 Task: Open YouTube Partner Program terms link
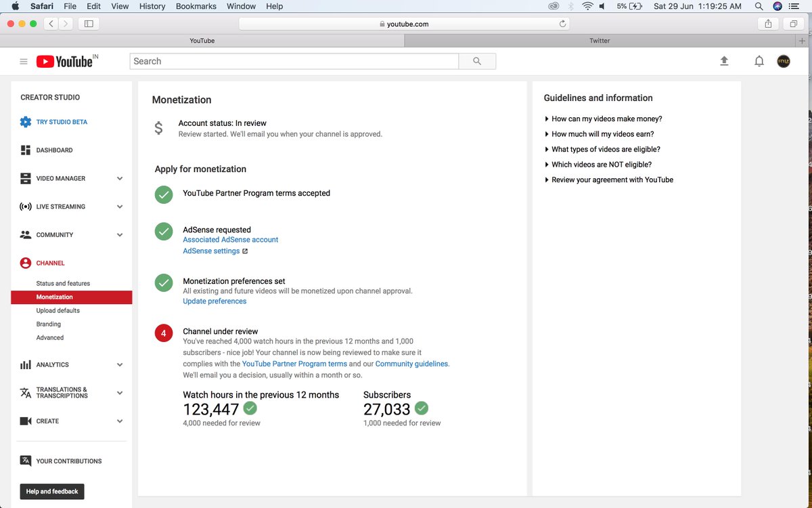[294, 364]
